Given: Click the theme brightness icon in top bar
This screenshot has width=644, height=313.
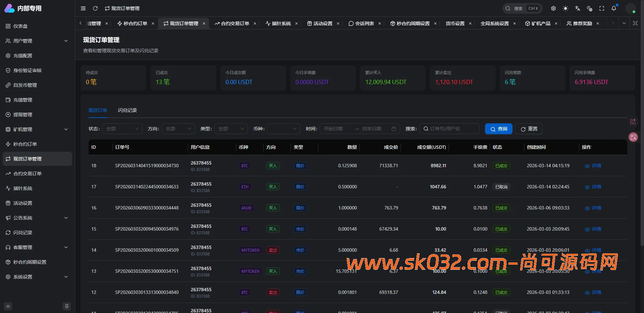Looking at the screenshot, I should coord(566,8).
